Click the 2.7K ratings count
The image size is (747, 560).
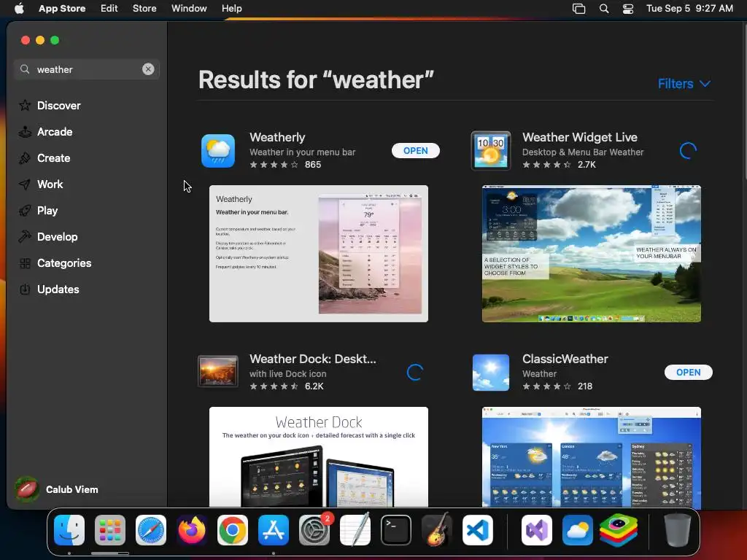pos(587,164)
